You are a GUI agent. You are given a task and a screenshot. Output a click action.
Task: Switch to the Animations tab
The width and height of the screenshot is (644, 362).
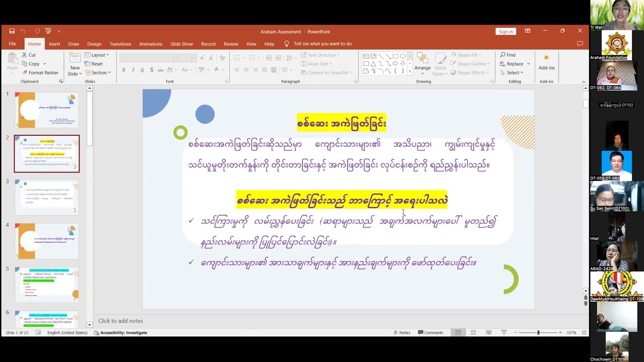150,44
